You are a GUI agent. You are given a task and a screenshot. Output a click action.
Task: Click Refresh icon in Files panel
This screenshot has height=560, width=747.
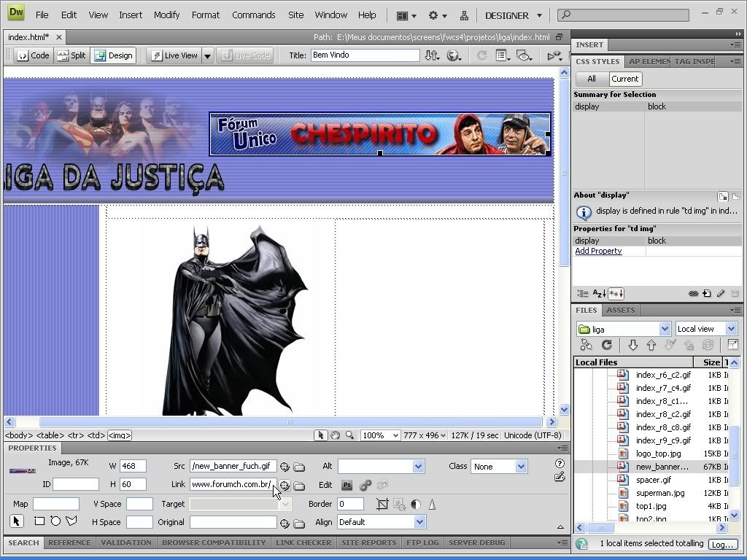click(606, 345)
